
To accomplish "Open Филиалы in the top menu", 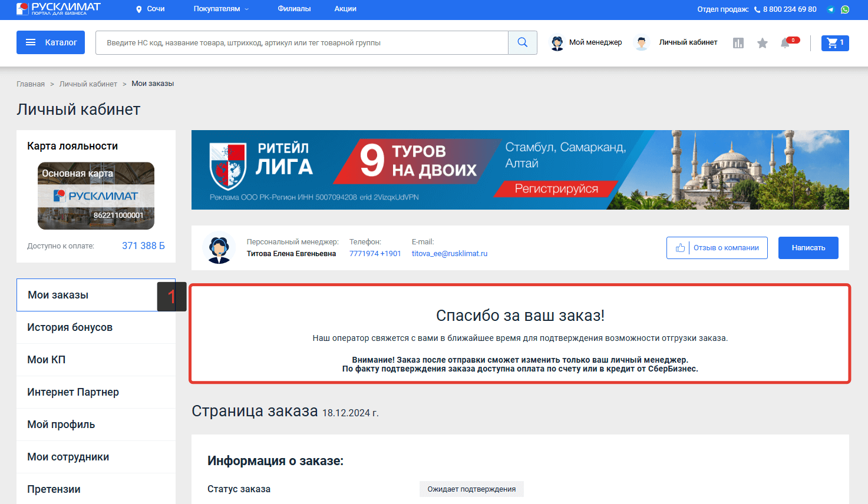I will (x=294, y=9).
